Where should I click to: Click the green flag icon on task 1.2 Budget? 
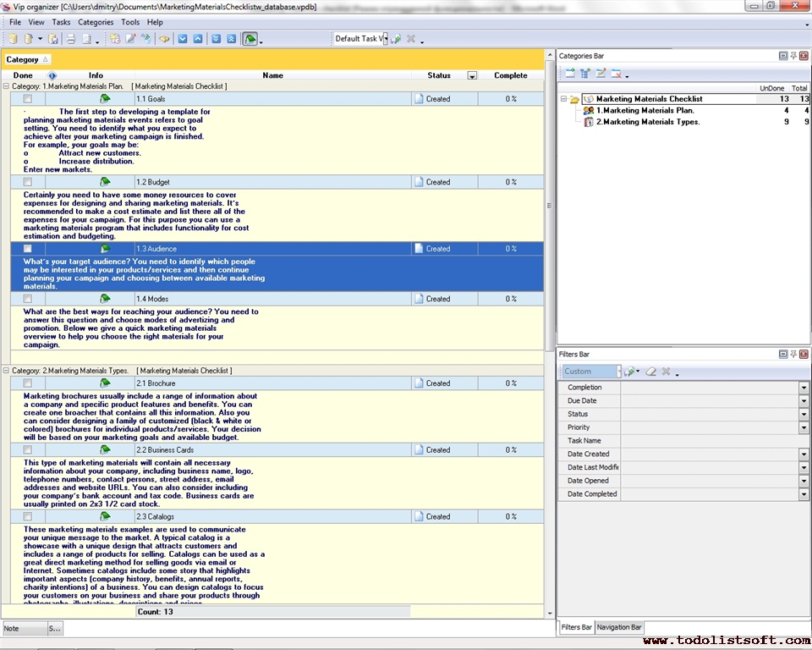(x=105, y=182)
